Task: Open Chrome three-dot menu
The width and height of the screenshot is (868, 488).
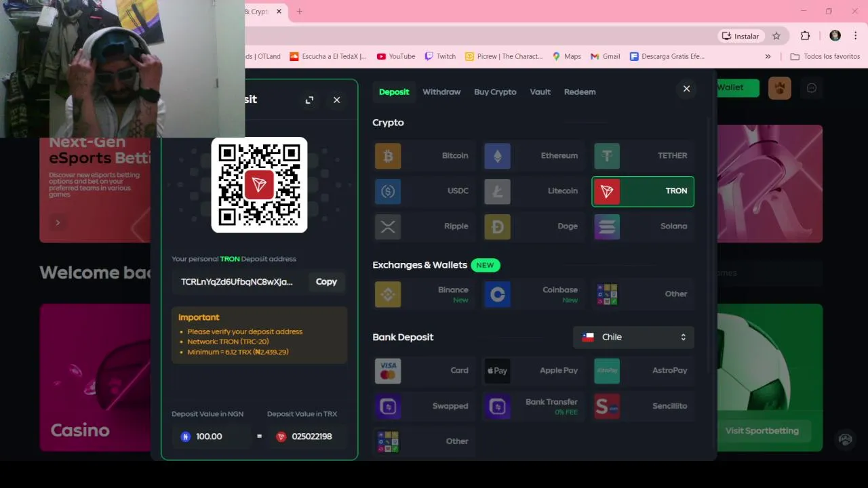Action: tap(856, 36)
